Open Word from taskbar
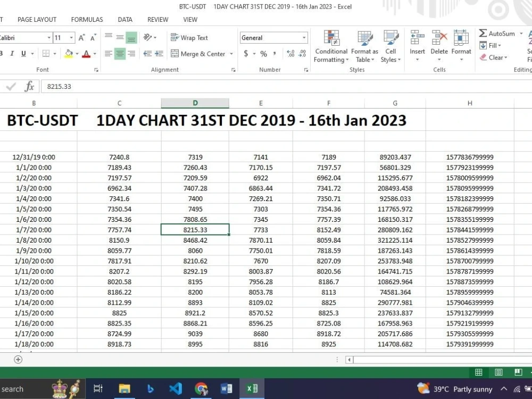 pyautogui.click(x=226, y=389)
